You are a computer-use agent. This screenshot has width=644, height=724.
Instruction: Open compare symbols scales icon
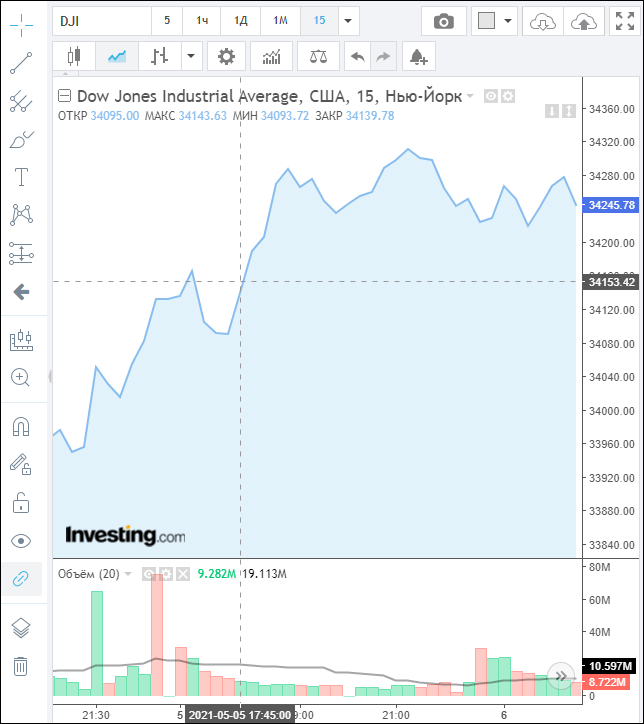click(x=319, y=56)
